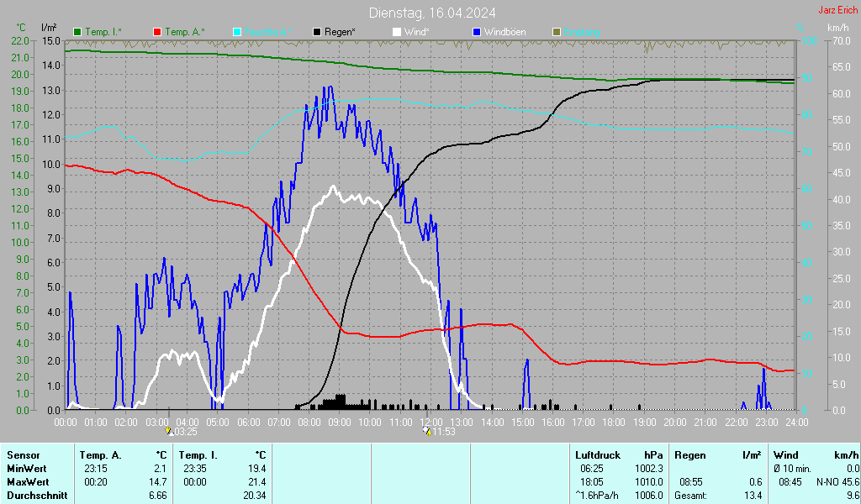Click the pressure maximum value '1010.0'

[649, 482]
